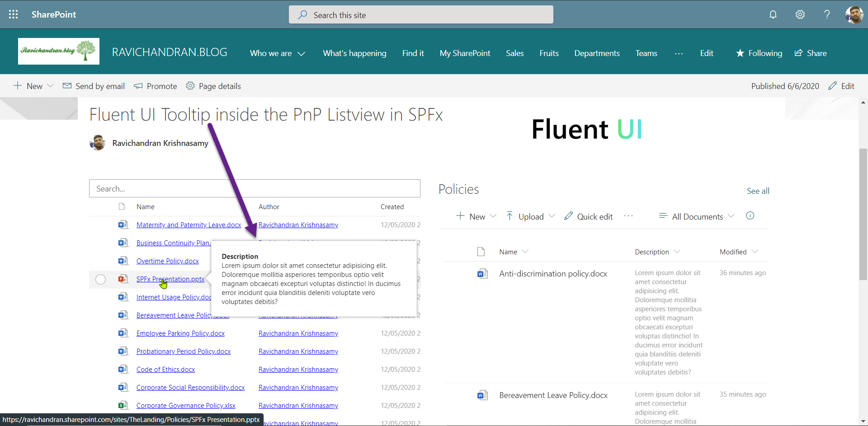Expand the Description column header dropdown
The height and width of the screenshot is (426, 868).
pos(677,252)
